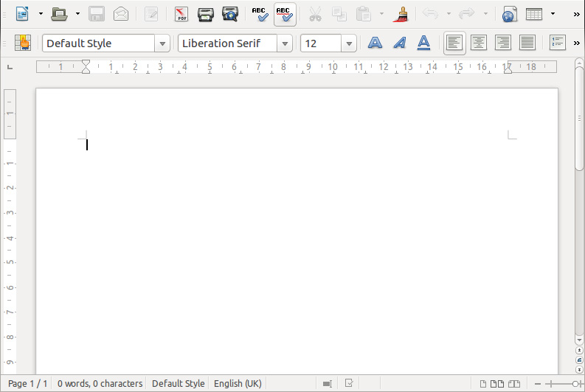
Task: Activate Clone Formatting paintbrush
Action: [401, 14]
